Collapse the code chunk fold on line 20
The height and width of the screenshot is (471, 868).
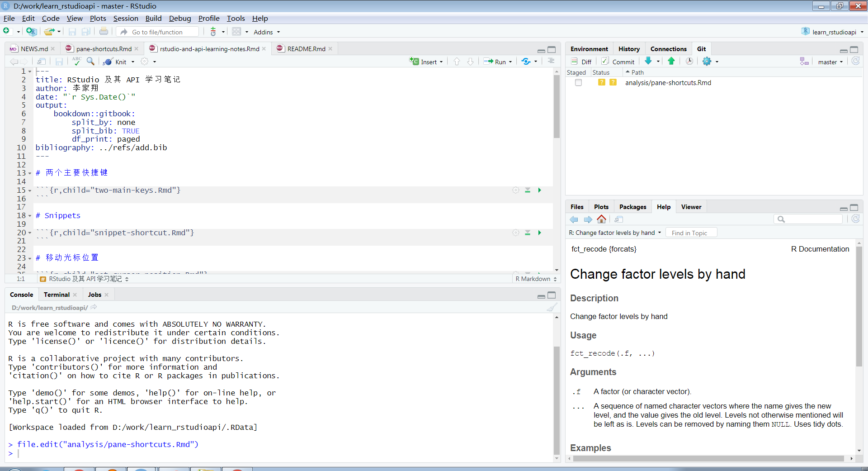(x=30, y=233)
